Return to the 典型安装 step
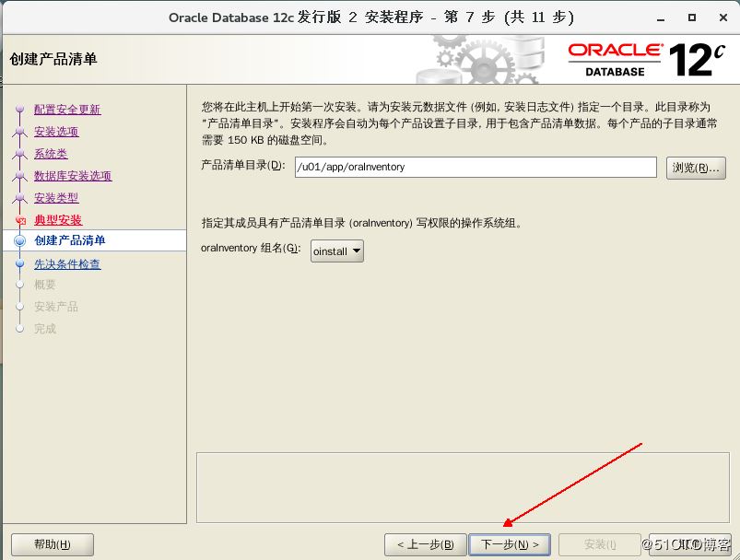This screenshot has height=560, width=740. click(x=58, y=220)
